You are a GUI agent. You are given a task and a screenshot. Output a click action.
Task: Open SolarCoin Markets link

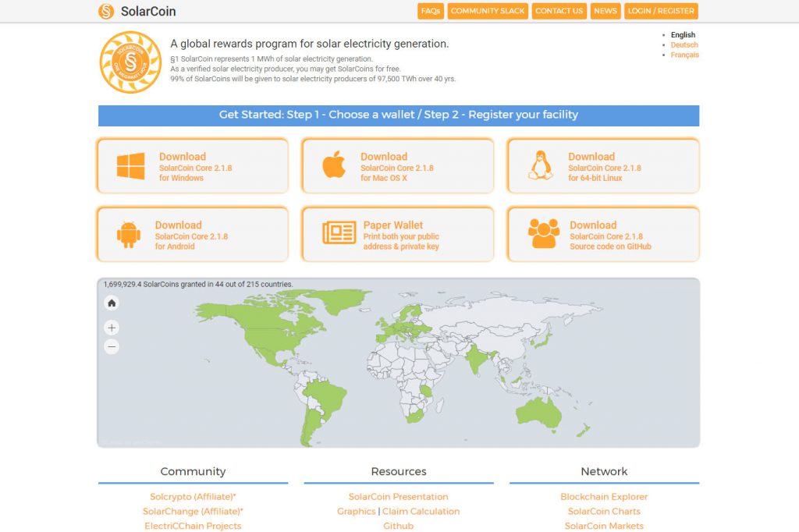[604, 526]
